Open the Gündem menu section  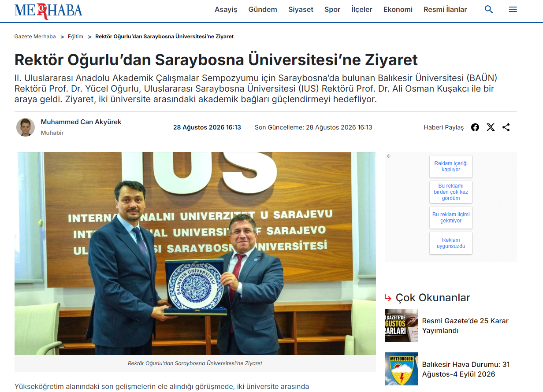point(263,10)
